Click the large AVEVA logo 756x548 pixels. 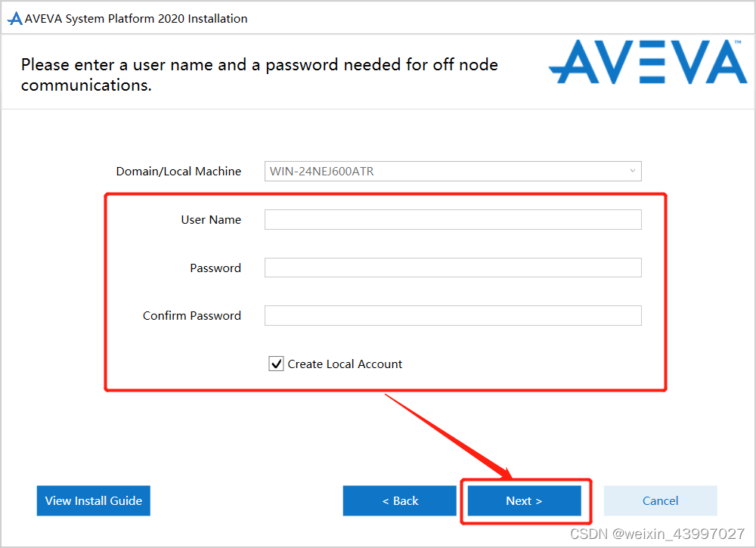click(x=648, y=63)
